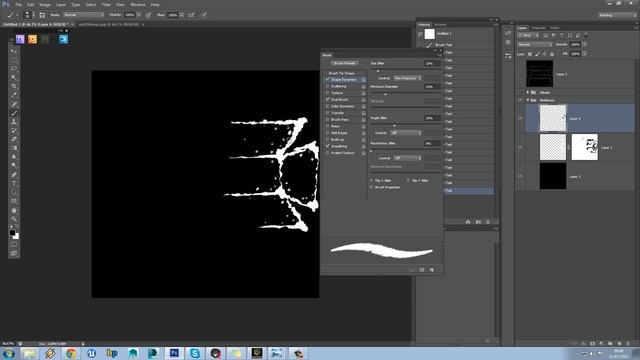640x360 pixels.
Task: Open Roundness Jitter Control dropdown
Action: click(407, 158)
